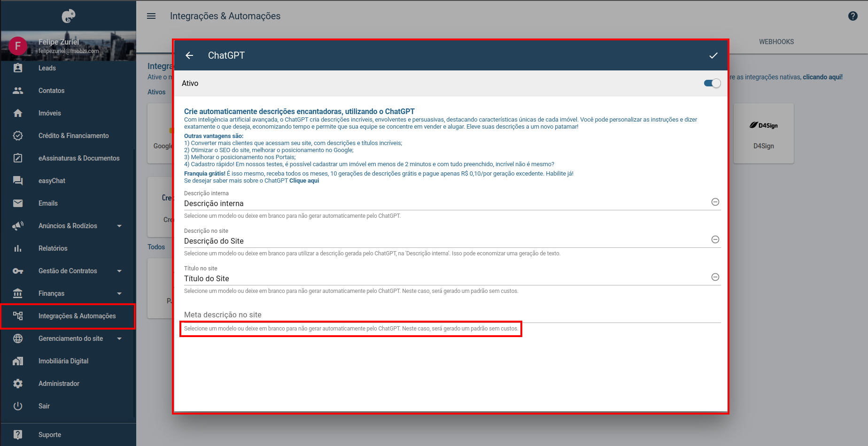
Task: Expand the Finanças submenu arrow
Action: [119, 293]
